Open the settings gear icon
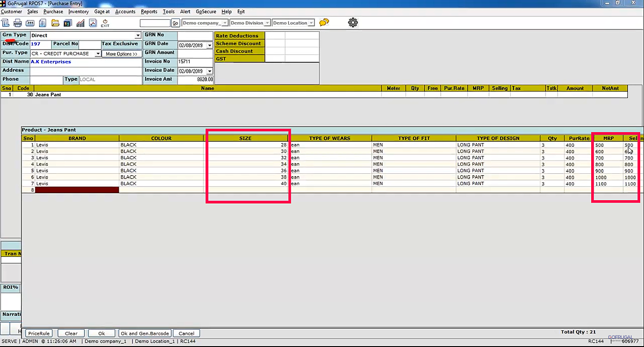Viewport: 644px width, 347px height. coord(353,23)
